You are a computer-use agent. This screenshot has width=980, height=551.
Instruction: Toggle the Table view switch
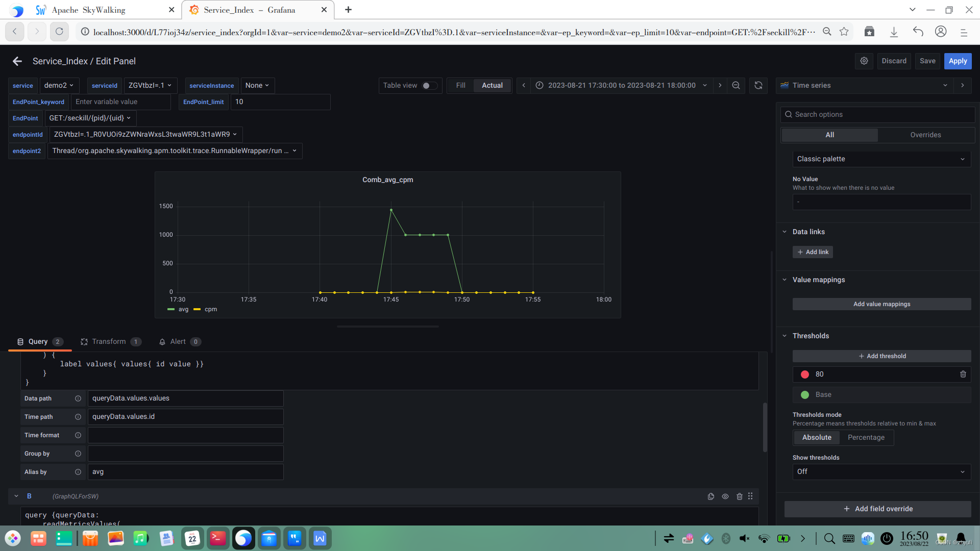429,86
